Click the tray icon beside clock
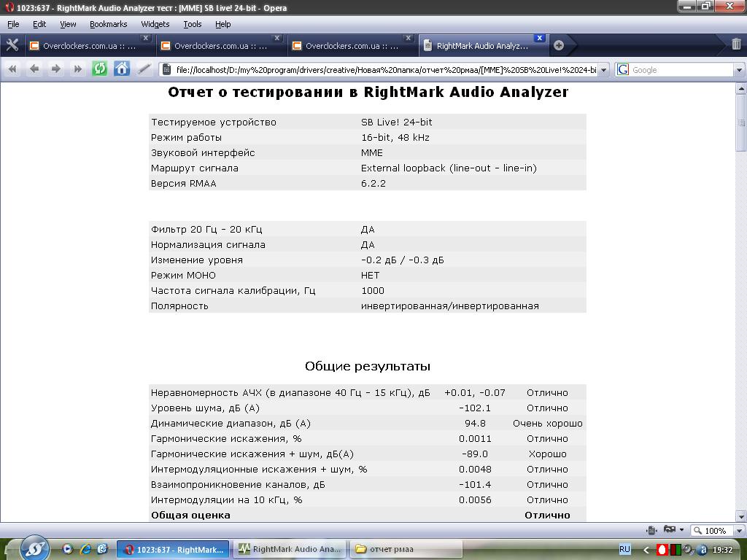This screenshot has height=560, width=747. coord(703,550)
